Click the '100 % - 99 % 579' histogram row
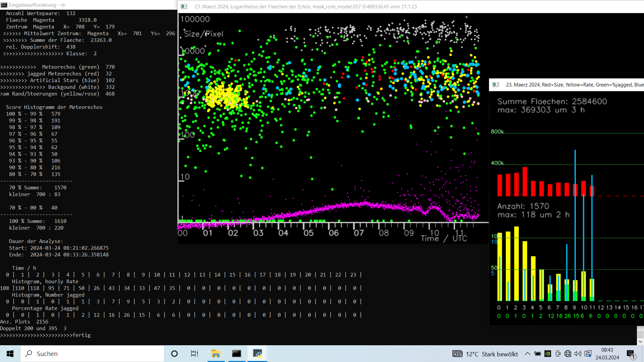The image size is (644, 362). pos(33,114)
